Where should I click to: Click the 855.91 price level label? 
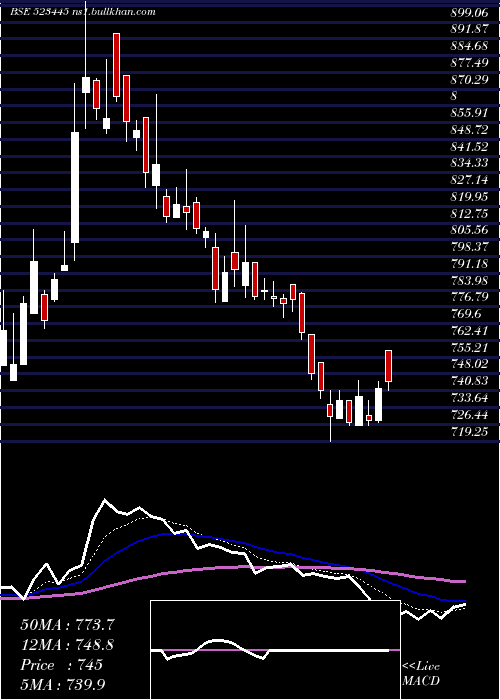point(469,113)
